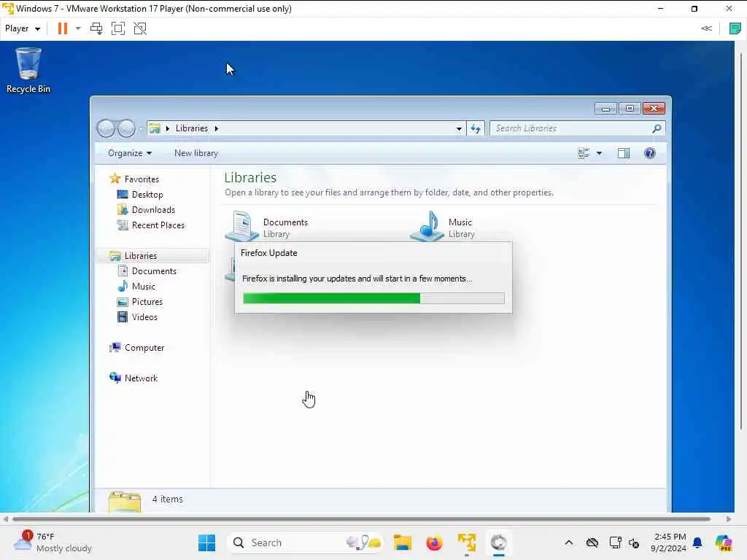
Task: Open the view options dropdown arrow
Action: click(x=600, y=153)
